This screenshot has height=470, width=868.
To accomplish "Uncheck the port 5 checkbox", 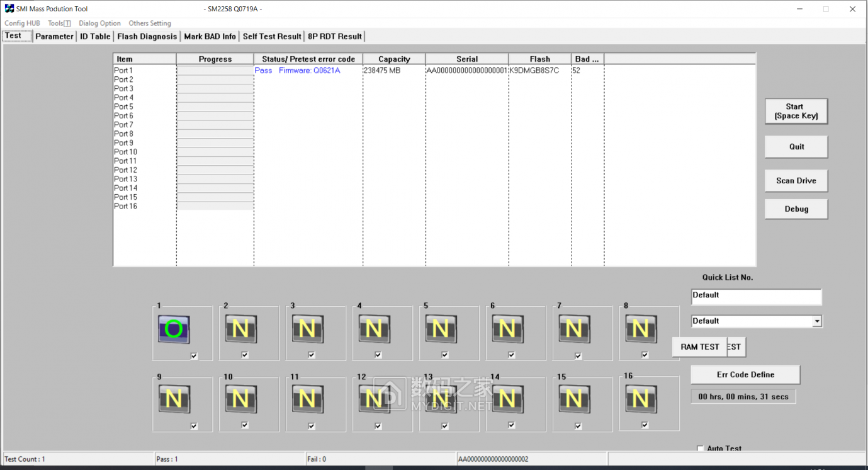I will pyautogui.click(x=445, y=355).
